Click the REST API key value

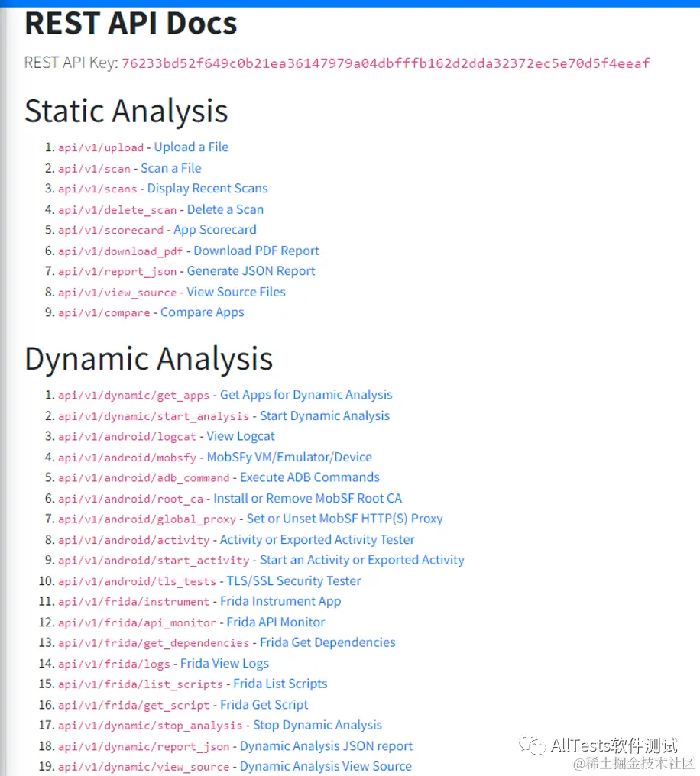click(386, 63)
